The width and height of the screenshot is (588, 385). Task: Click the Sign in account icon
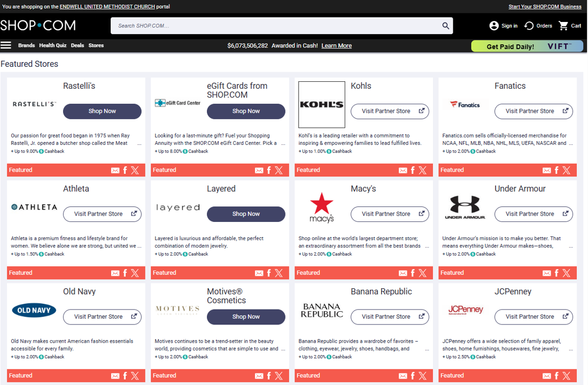(494, 26)
